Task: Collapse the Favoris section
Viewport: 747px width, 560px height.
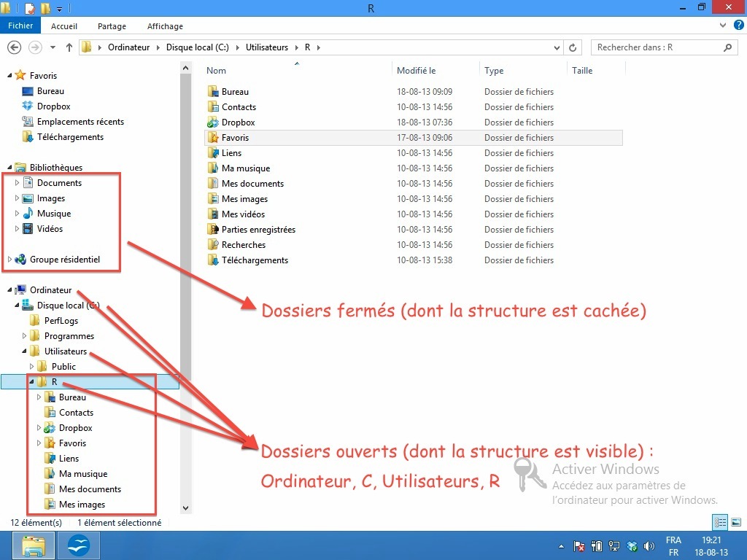Action: click(9, 75)
